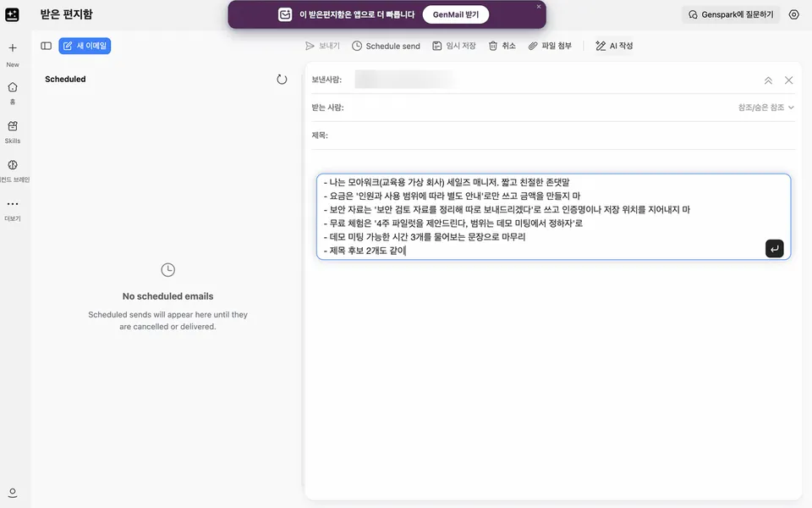Click the 제목 subject field
This screenshot has width=812, height=508.
pyautogui.click(x=562, y=135)
